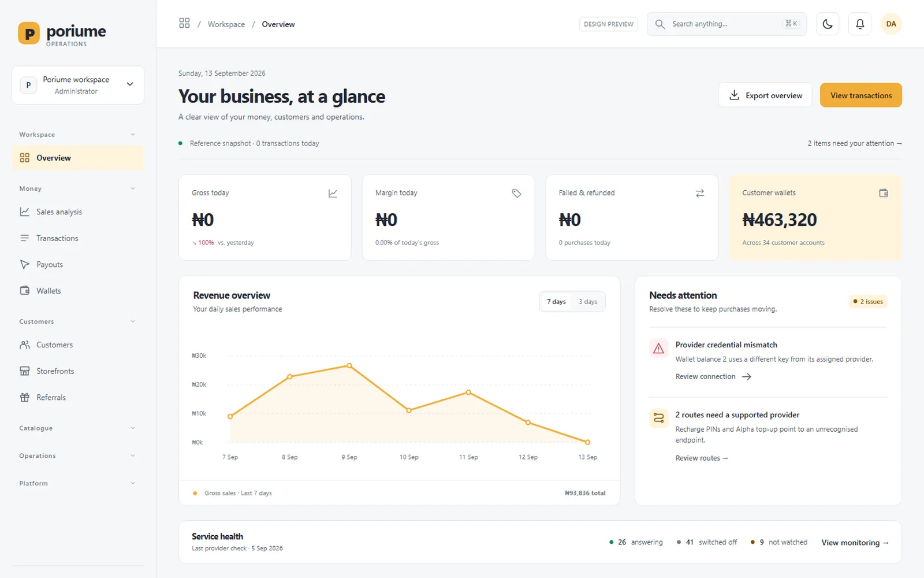This screenshot has width=924, height=578.
Task: Click the Gross today chart icon
Action: point(333,193)
